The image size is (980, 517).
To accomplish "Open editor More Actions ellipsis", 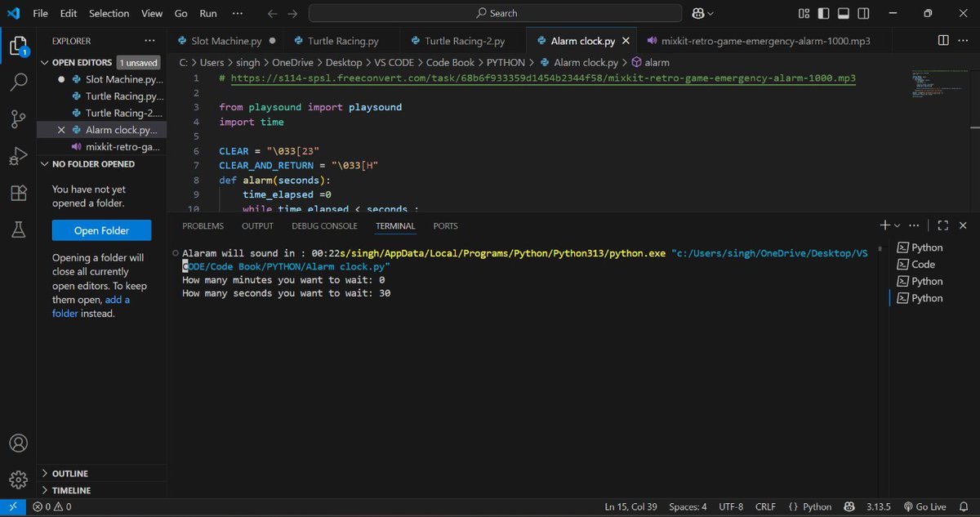I will click(x=964, y=41).
